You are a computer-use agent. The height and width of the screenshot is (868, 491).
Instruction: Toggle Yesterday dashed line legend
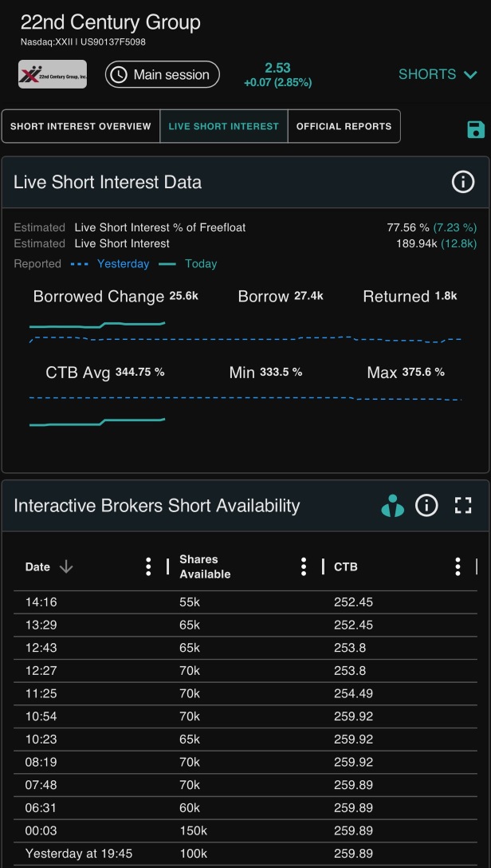[x=110, y=264]
